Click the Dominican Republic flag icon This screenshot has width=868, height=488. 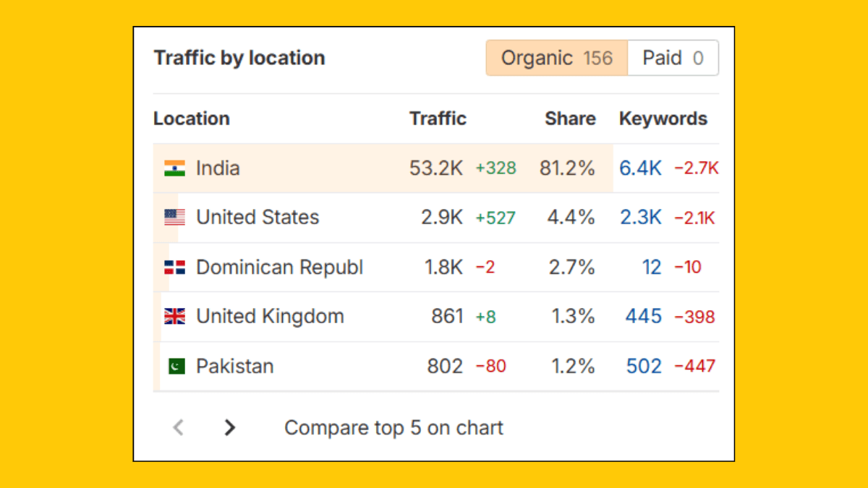[x=176, y=267]
